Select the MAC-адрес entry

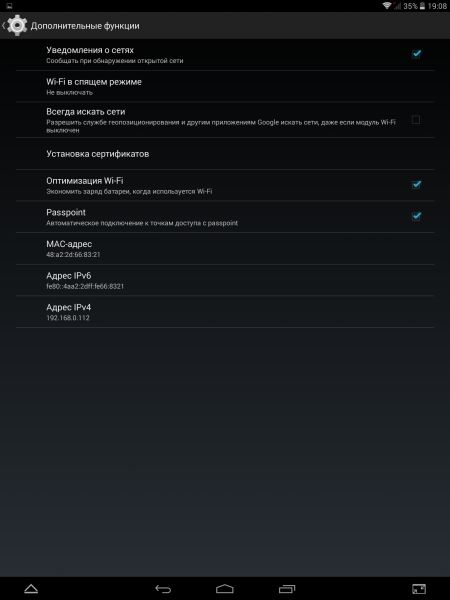(225, 249)
